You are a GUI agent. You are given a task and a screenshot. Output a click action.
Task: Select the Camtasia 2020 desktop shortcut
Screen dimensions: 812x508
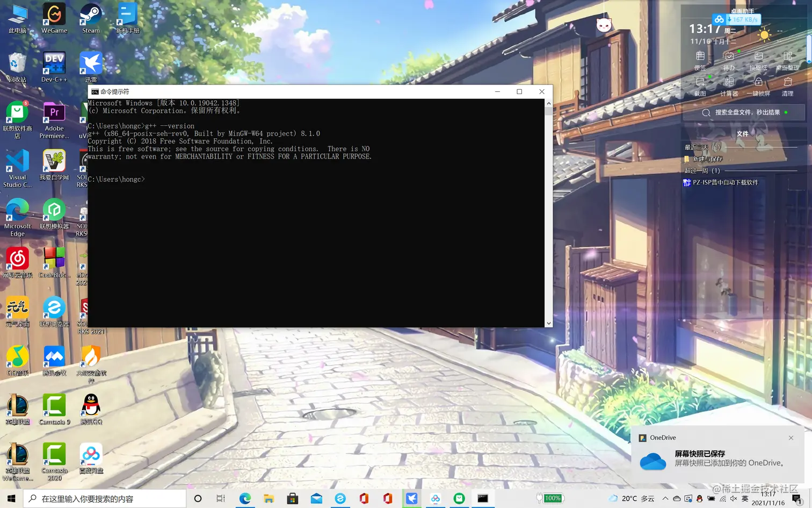tap(54, 463)
